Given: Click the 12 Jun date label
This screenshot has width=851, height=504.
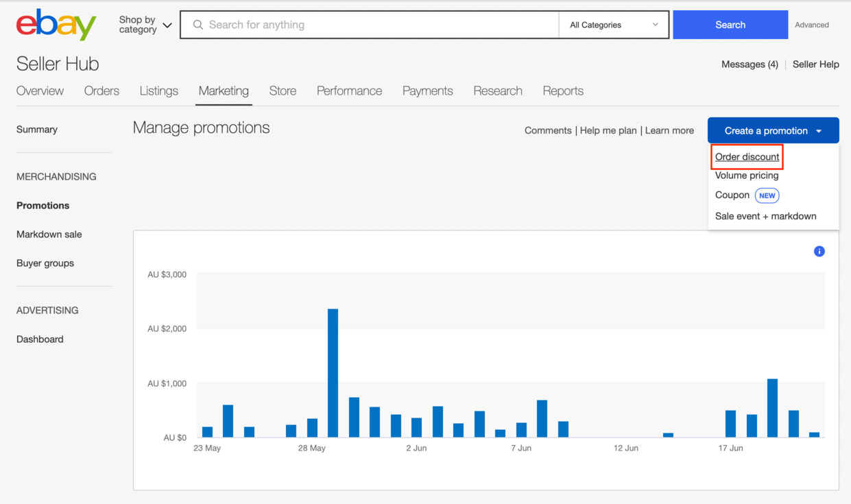Looking at the screenshot, I should 626,448.
